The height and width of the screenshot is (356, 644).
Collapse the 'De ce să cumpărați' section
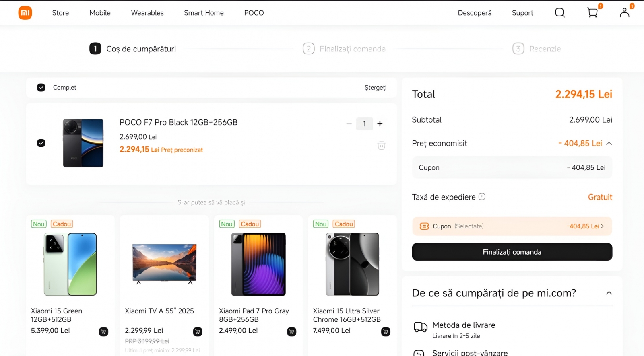[x=609, y=293]
